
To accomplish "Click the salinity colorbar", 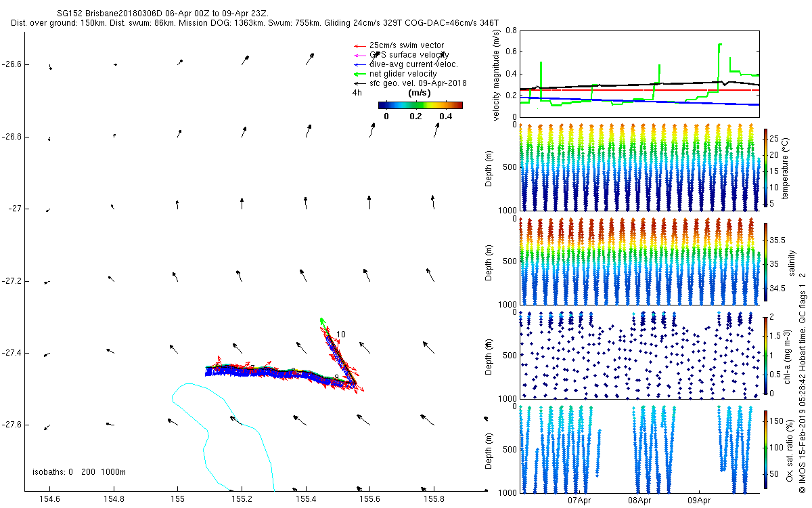I will (767, 261).
